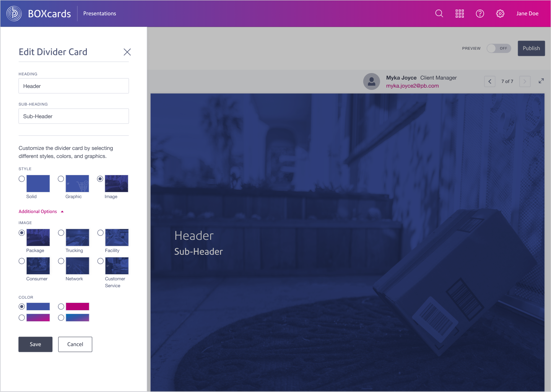Expand card preview to fullscreen
Image resolution: width=551 pixels, height=392 pixels.
click(x=541, y=81)
